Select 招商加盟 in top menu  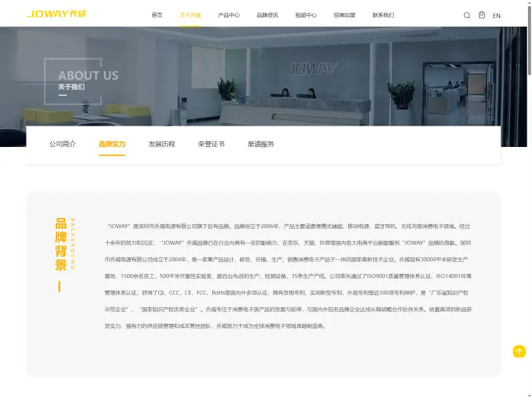coord(344,15)
